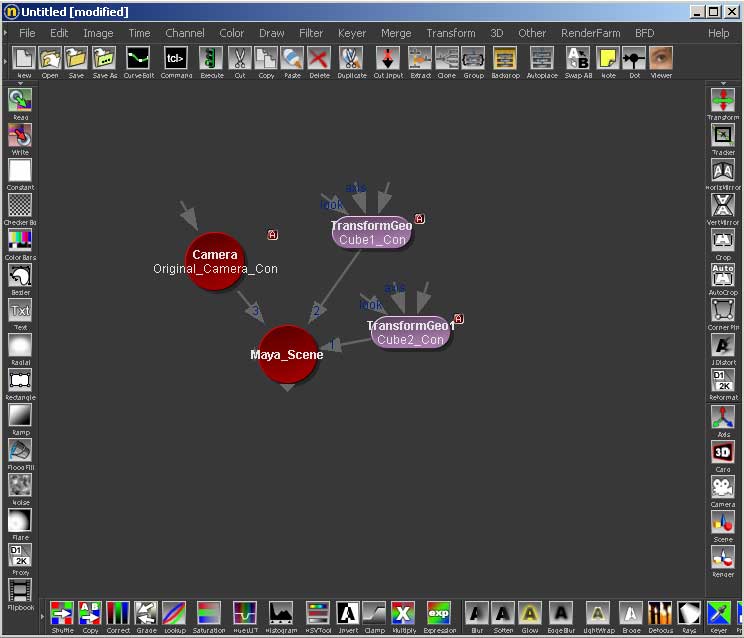
Task: Add a Corner Pin node
Action: (x=723, y=310)
